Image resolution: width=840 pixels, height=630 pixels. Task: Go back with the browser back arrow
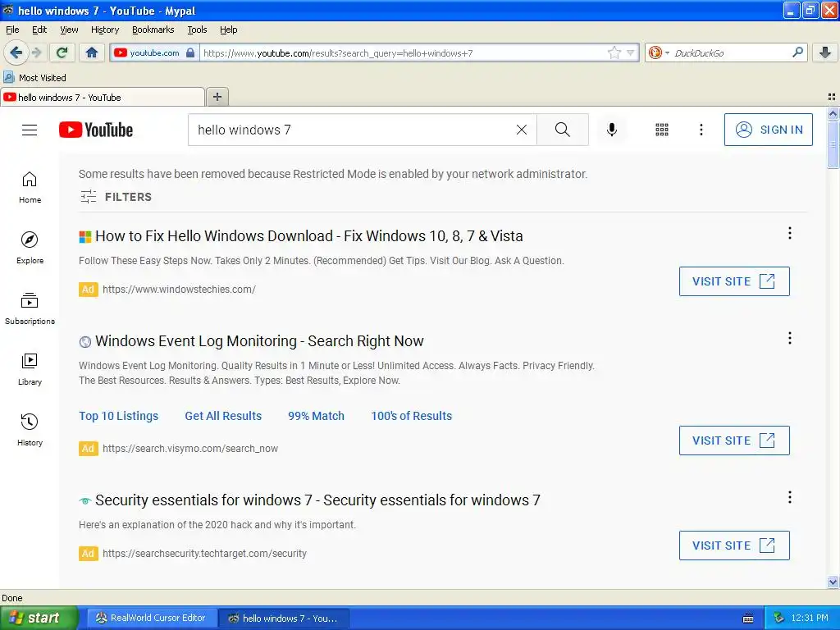(x=16, y=52)
